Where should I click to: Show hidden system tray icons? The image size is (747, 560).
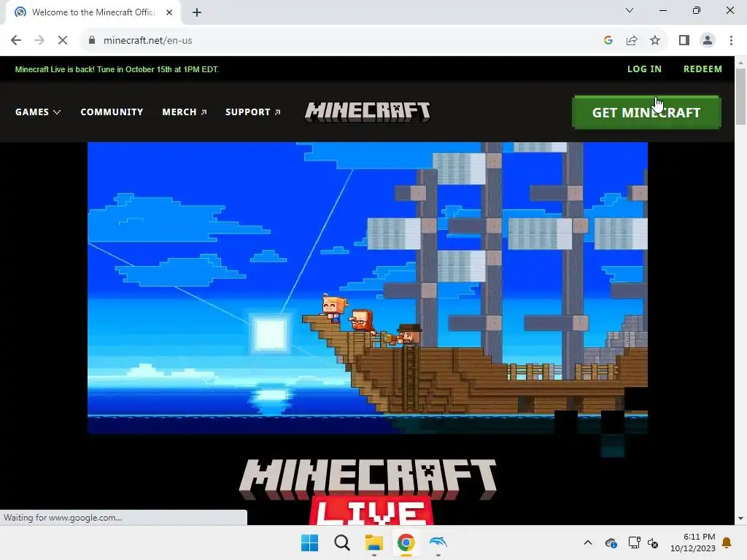(x=588, y=542)
